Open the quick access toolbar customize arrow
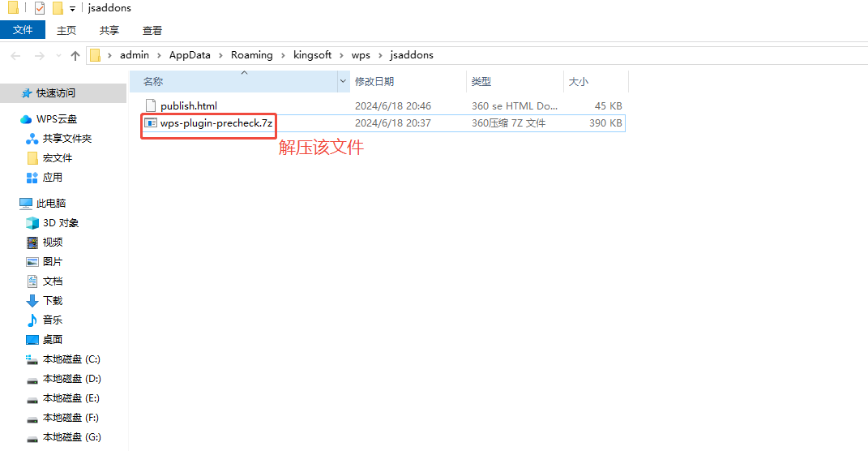868x451 pixels. 72,9
